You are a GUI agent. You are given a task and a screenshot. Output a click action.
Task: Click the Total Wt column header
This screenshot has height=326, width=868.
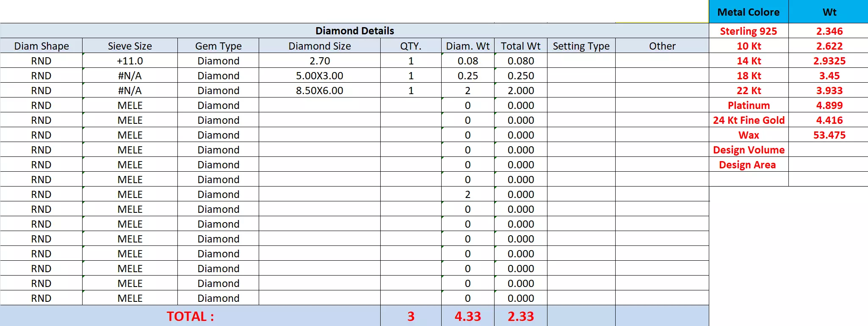[521, 46]
